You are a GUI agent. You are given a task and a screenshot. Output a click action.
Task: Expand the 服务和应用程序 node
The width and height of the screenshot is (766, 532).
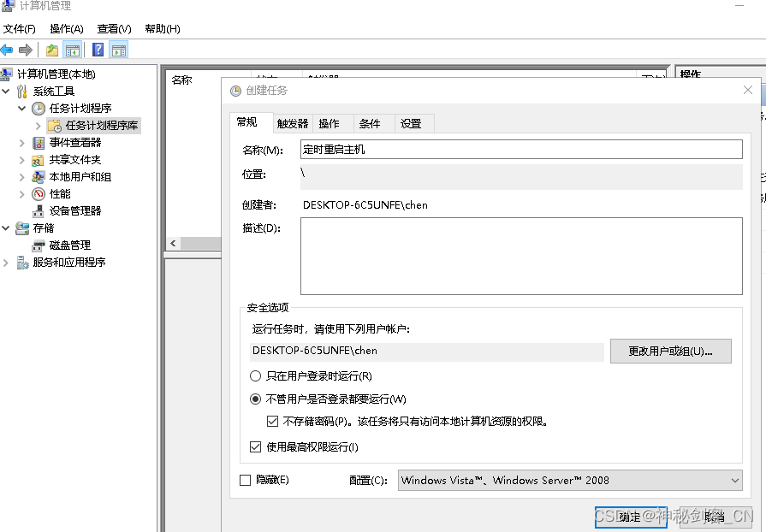tap(6, 263)
